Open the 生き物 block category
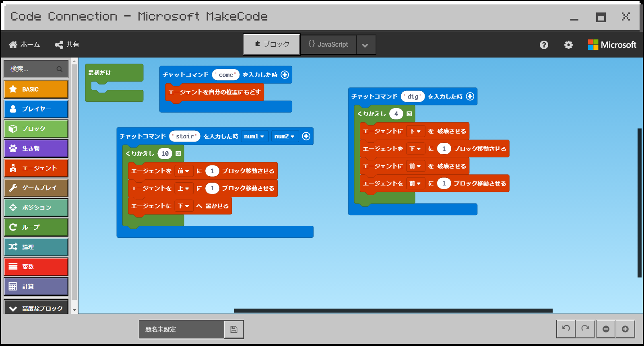Screen dimensions: 644x346 point(36,148)
